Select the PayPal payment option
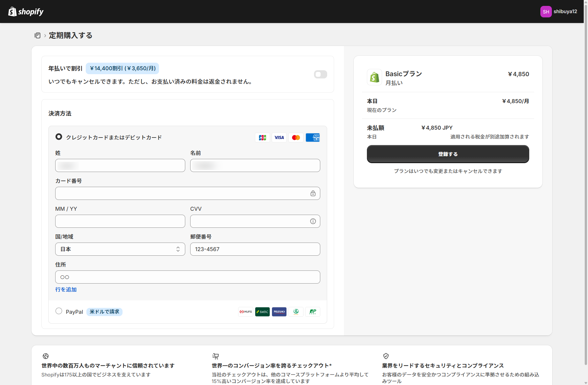The height and width of the screenshot is (385, 588). pyautogui.click(x=59, y=311)
